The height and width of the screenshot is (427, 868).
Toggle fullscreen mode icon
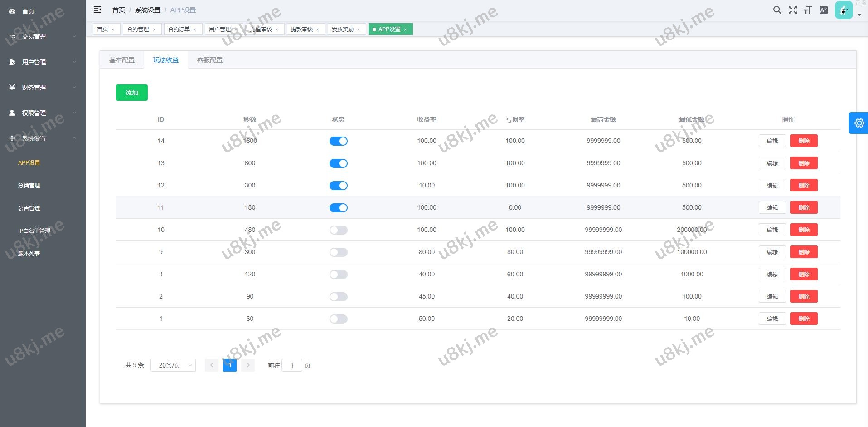792,10
